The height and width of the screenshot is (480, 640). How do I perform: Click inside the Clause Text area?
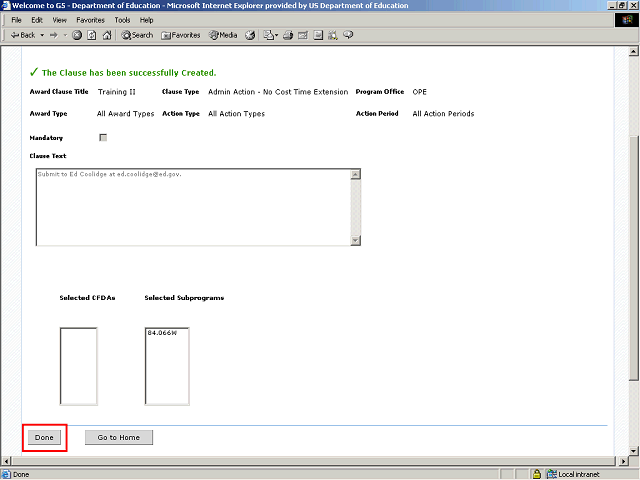[193, 207]
